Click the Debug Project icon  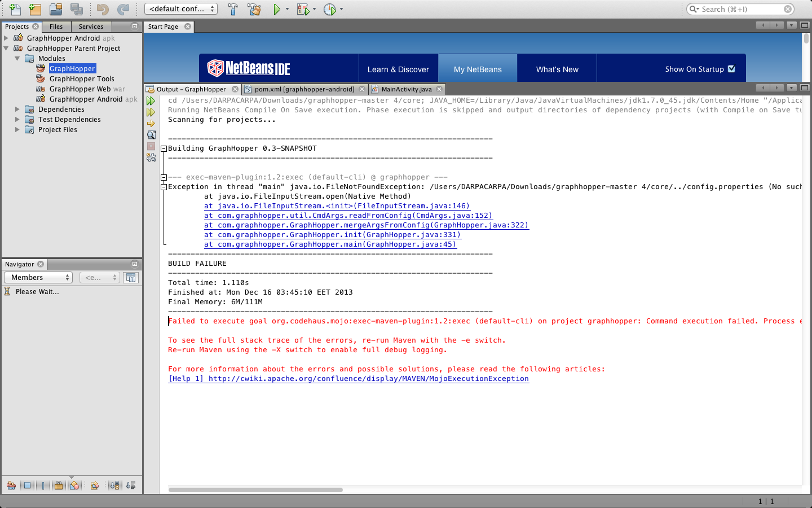point(303,9)
